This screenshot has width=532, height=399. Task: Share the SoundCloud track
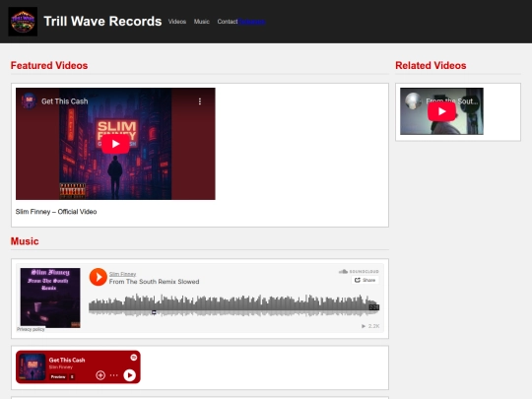tap(366, 280)
